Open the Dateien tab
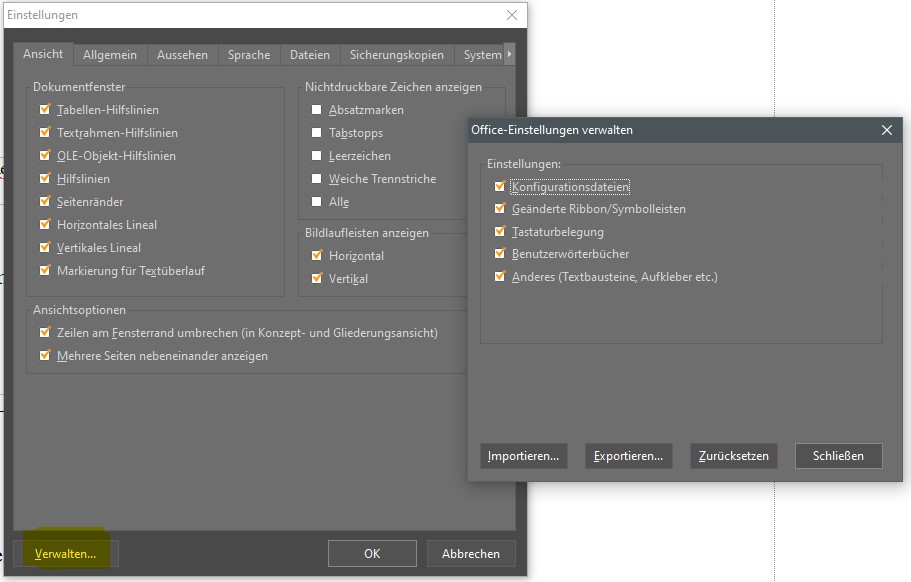The width and height of the screenshot is (911, 582). coord(310,55)
